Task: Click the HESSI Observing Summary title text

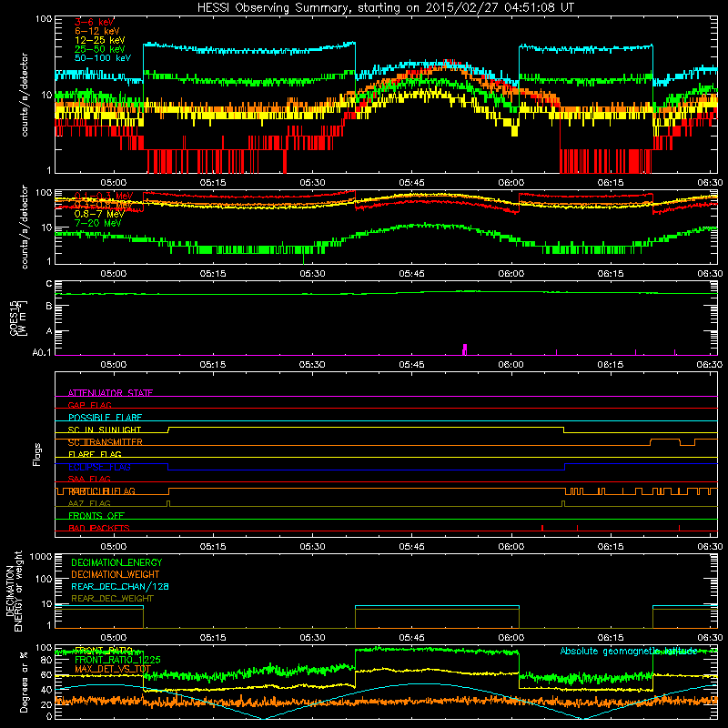Action: pos(385,7)
